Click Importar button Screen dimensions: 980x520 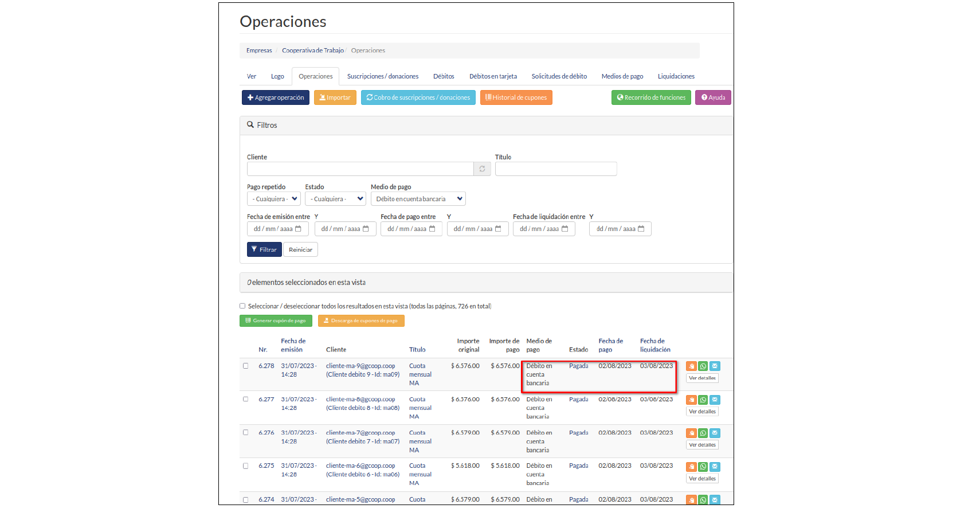click(335, 97)
